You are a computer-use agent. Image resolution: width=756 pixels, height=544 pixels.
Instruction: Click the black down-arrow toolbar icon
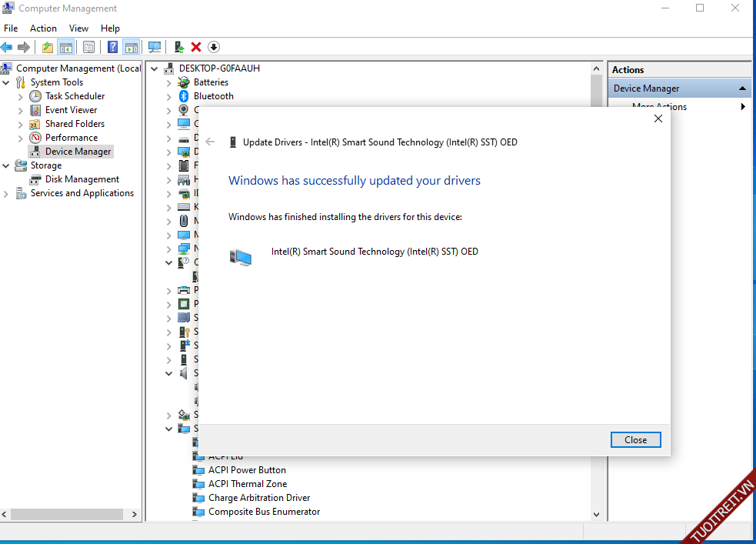coord(214,47)
